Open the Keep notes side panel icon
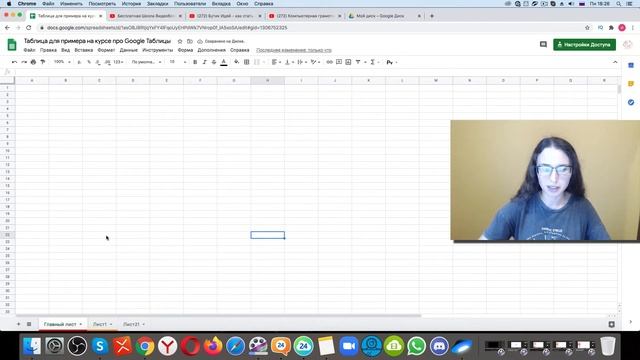 [631, 84]
